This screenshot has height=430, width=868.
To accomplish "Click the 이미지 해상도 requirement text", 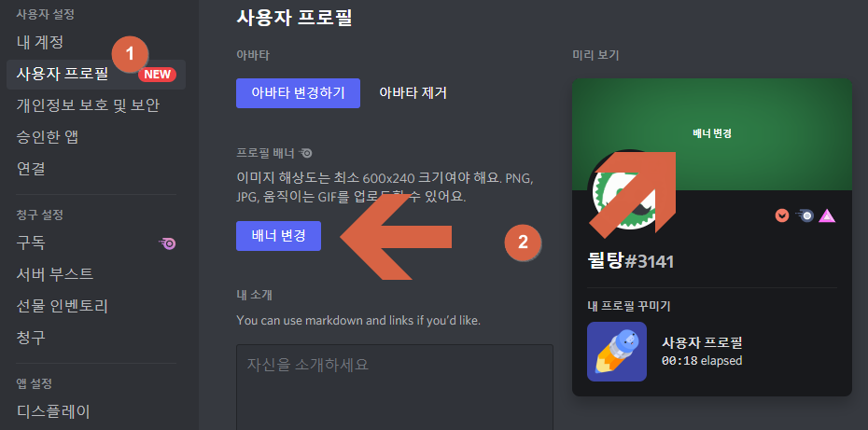I will click(385, 187).
